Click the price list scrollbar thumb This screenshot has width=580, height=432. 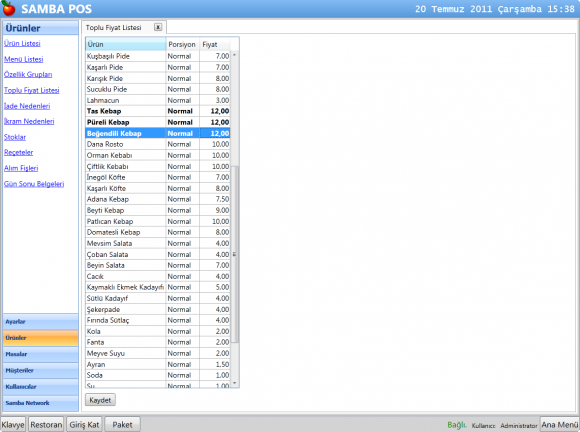pos(235,254)
